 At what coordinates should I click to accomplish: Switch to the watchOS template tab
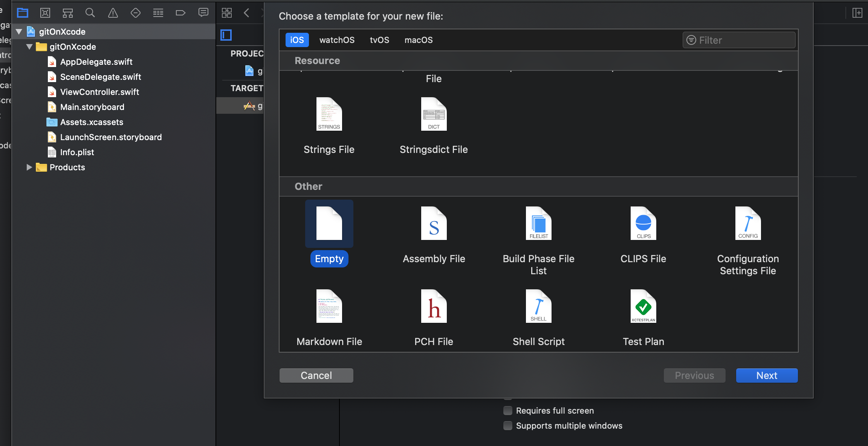coord(337,40)
